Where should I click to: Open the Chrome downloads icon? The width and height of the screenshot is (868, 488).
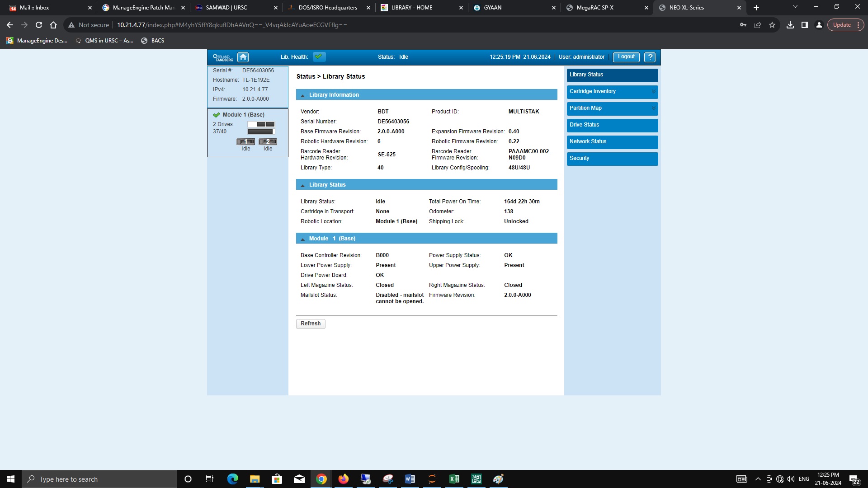pos(790,25)
